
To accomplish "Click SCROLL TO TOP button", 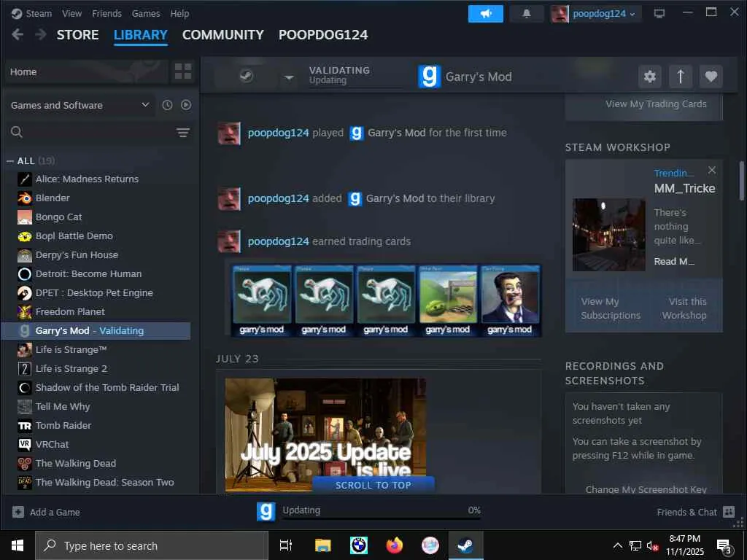I will click(373, 485).
